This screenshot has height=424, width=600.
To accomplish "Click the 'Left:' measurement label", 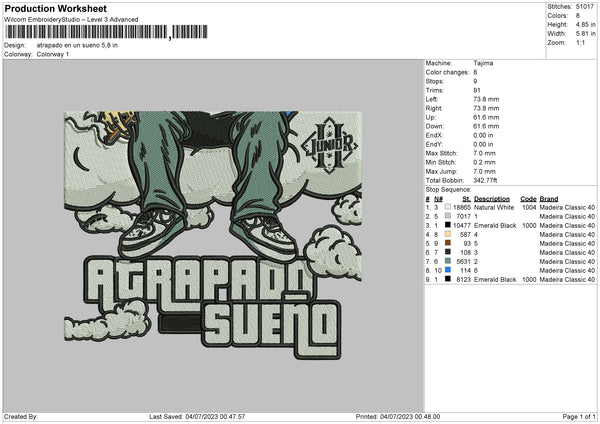I will pos(432,99).
